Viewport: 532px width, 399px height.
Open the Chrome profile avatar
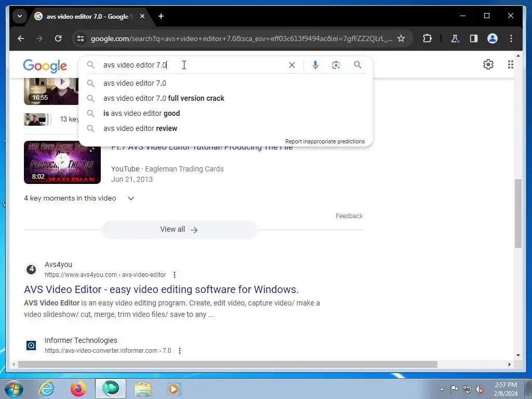pos(493,38)
